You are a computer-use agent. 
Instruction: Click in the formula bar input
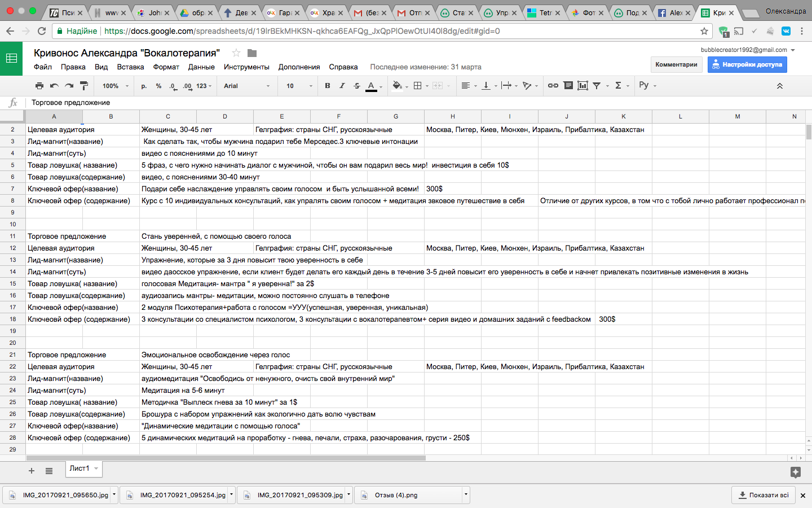coord(417,103)
